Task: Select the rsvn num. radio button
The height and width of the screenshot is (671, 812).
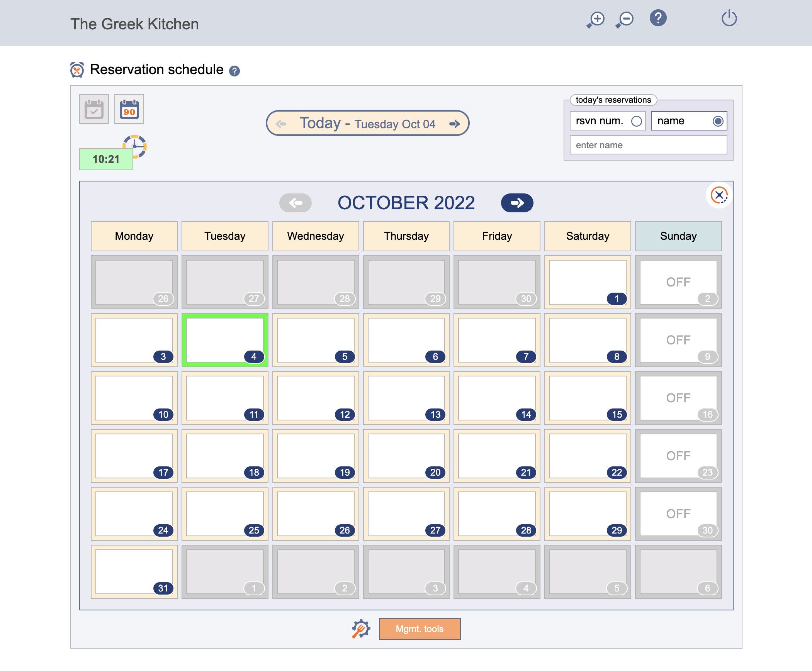Action: point(637,121)
